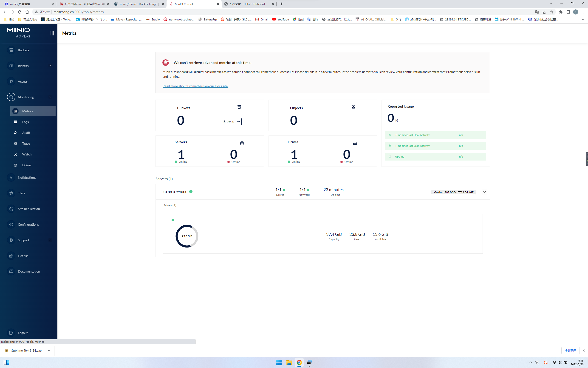Open a new browser tab

(281, 4)
